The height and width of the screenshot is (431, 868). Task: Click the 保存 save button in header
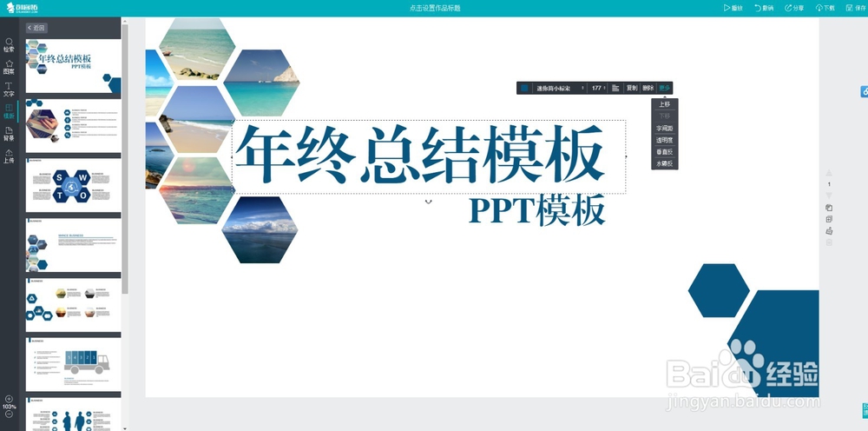pyautogui.click(x=856, y=8)
